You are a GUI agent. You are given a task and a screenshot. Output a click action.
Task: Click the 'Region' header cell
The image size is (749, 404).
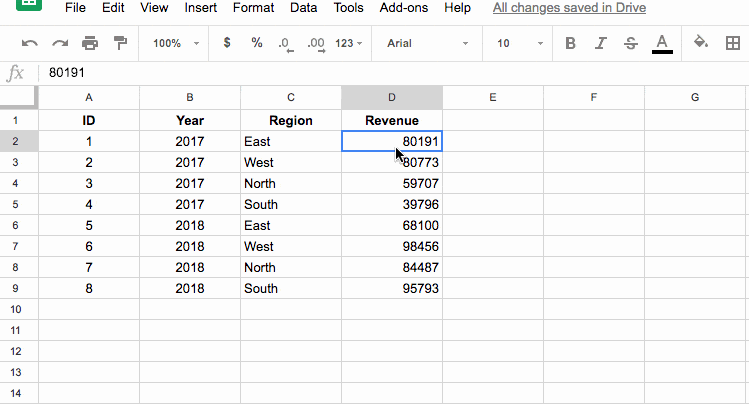pos(291,120)
